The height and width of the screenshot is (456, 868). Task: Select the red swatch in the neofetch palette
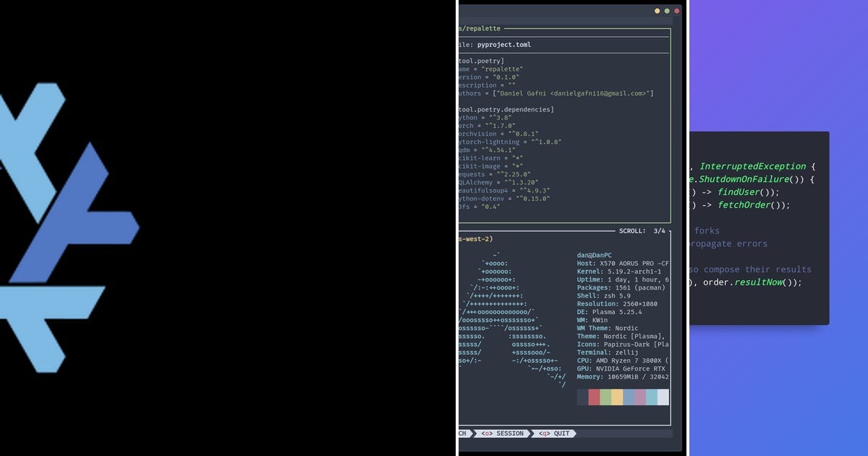pos(593,397)
